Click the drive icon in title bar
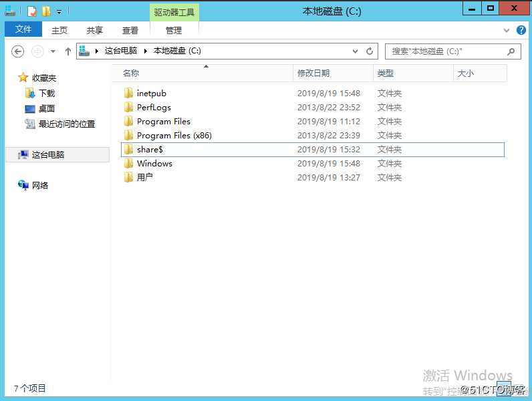The height and width of the screenshot is (401, 532). (x=10, y=11)
